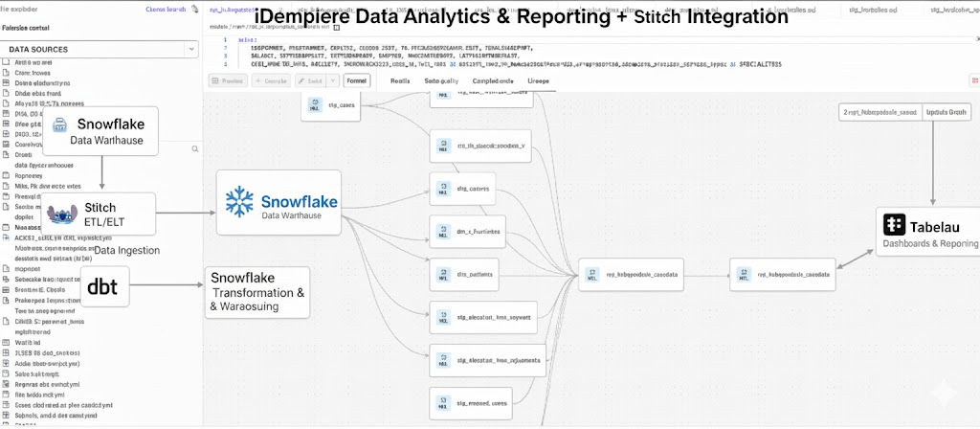Open the DATA SOURCES dropdown arrow
The image size is (980, 429).
click(x=190, y=50)
